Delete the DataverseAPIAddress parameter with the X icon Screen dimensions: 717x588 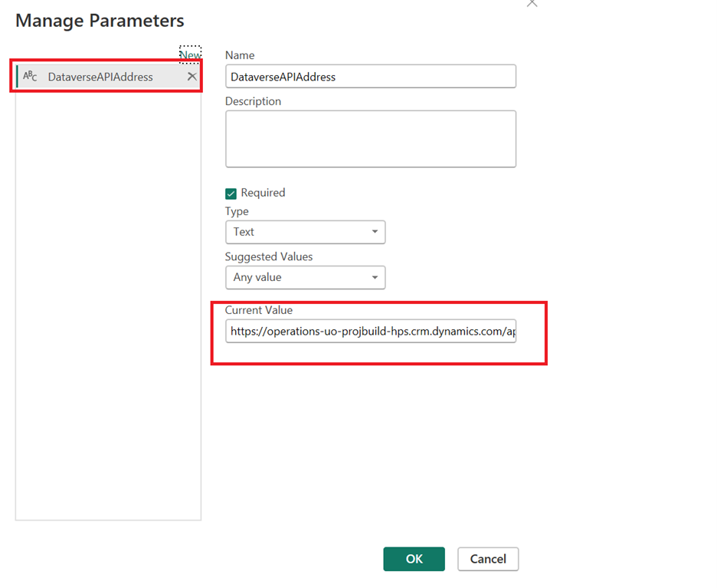tap(192, 77)
